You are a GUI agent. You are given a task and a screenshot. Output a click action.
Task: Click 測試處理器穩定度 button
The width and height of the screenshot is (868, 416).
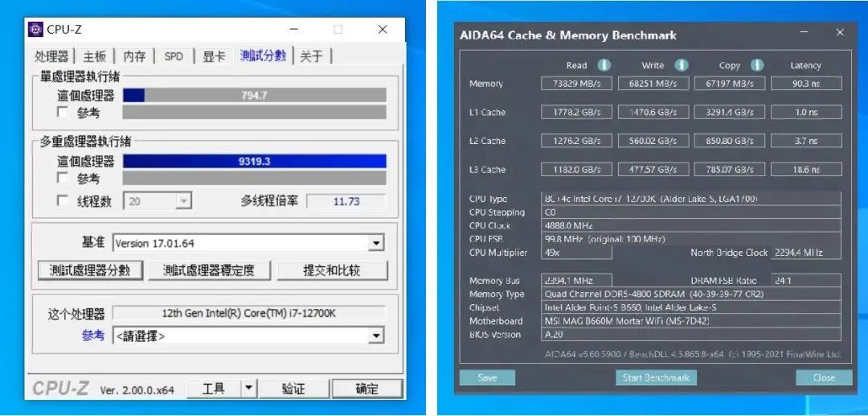click(209, 270)
